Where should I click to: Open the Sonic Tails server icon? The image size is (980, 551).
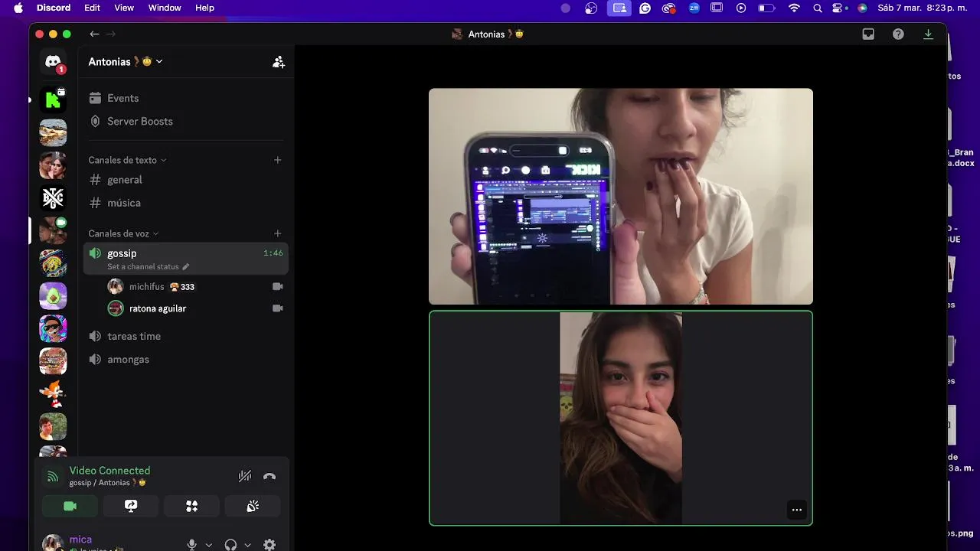[53, 393]
